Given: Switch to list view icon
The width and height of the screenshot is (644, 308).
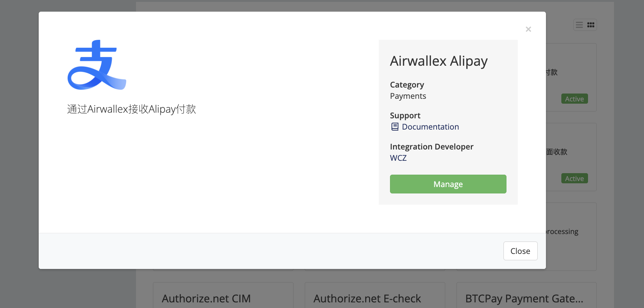Looking at the screenshot, I should [579, 25].
